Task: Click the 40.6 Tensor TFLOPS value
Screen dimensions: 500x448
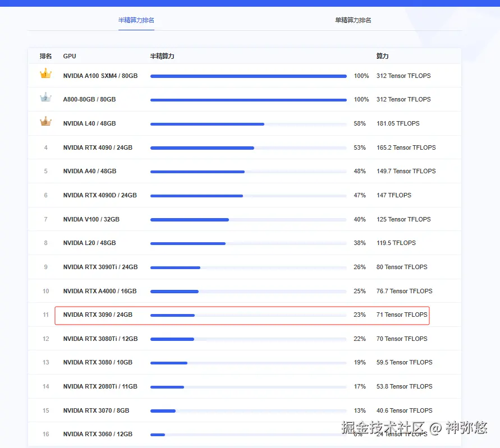Action: [405, 410]
